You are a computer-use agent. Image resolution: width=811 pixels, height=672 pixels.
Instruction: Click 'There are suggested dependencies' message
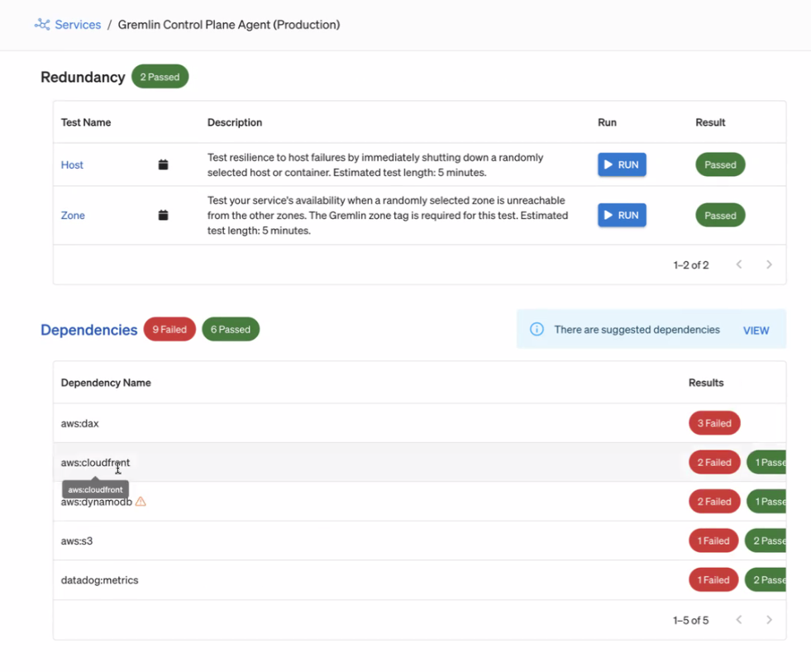[637, 330]
